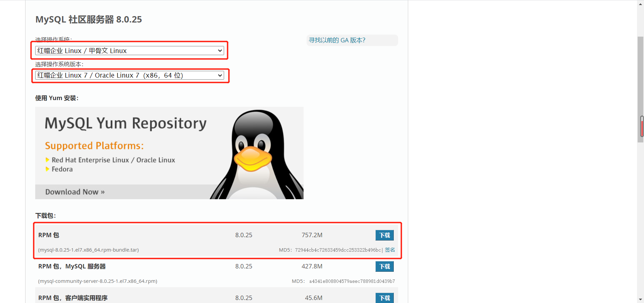Viewport: 644px width, 303px height.
Task: Click Download Now on the Yum Repository banner
Action: [x=74, y=191]
